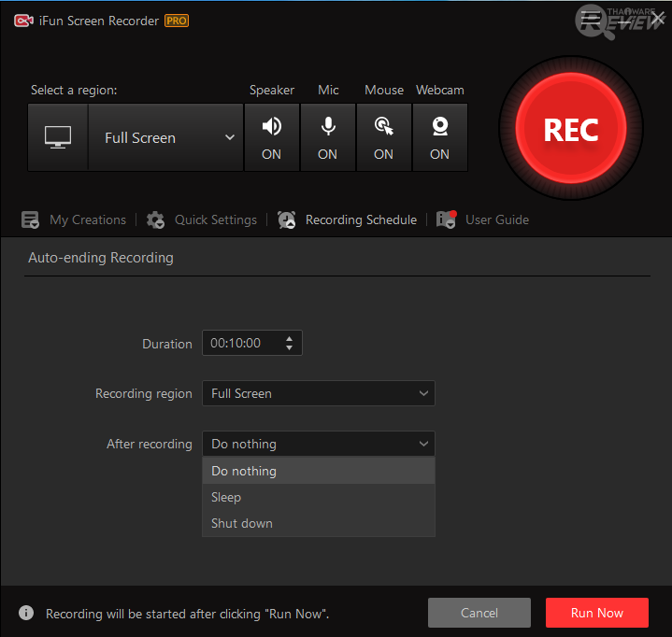
Task: Open the Quick Settings tab
Action: coord(202,219)
